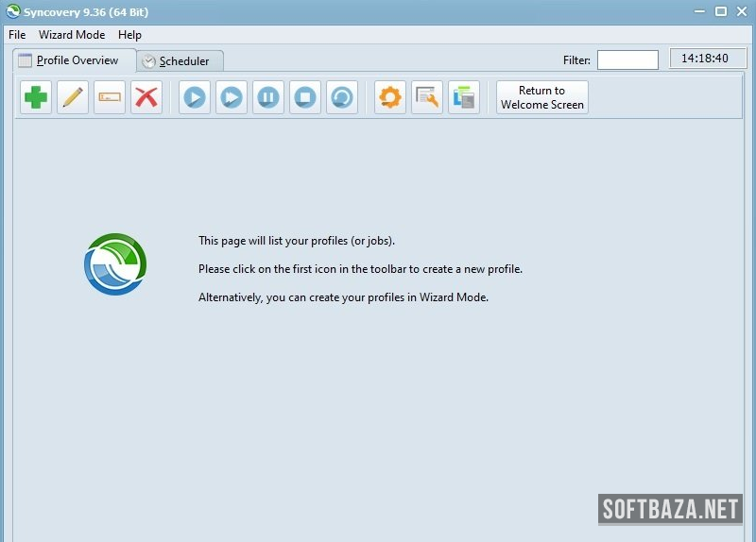The height and width of the screenshot is (542, 756).
Task: Run profile with the play icon
Action: pos(195,97)
